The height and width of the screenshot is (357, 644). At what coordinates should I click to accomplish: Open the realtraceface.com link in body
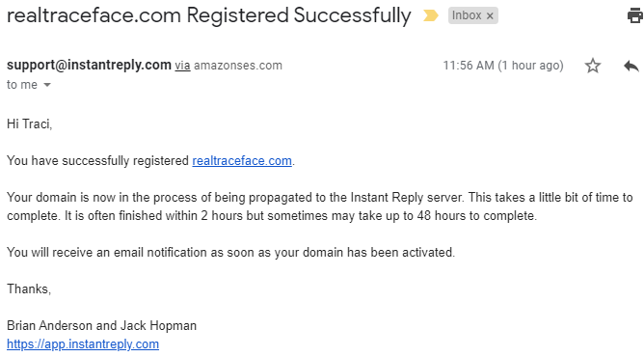(242, 160)
